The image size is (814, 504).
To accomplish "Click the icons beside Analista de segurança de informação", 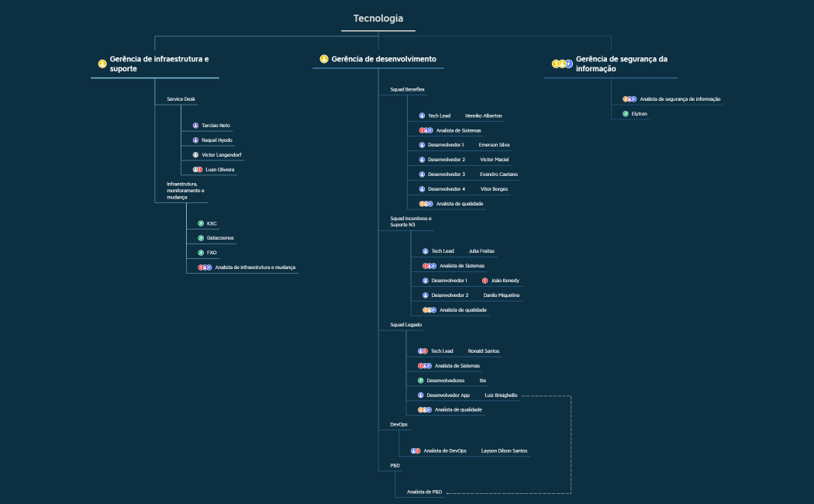I will click(629, 99).
